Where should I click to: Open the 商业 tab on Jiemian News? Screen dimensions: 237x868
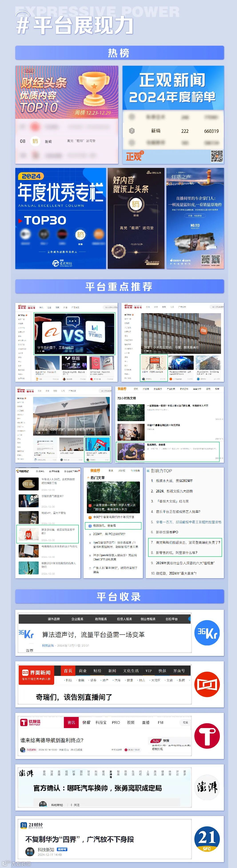(x=83, y=671)
